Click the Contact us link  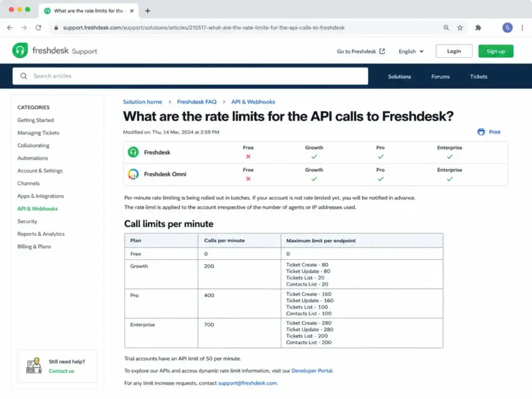(61, 371)
